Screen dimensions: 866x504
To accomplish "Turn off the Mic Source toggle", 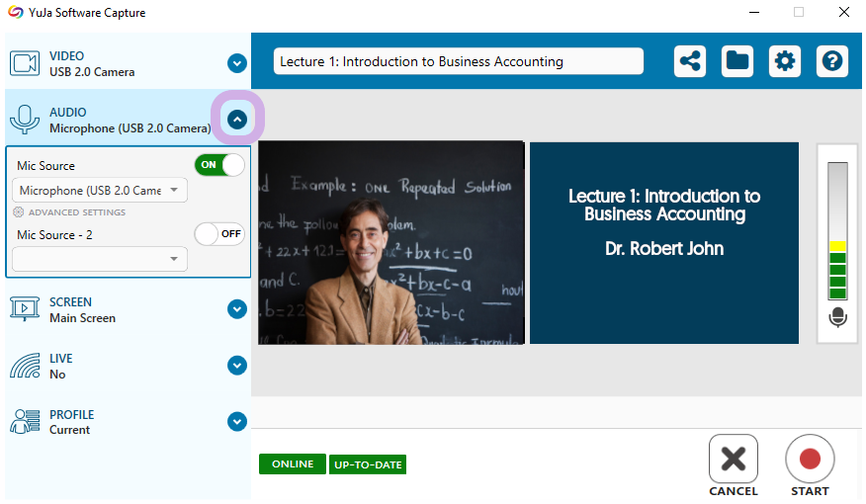I will click(x=219, y=165).
